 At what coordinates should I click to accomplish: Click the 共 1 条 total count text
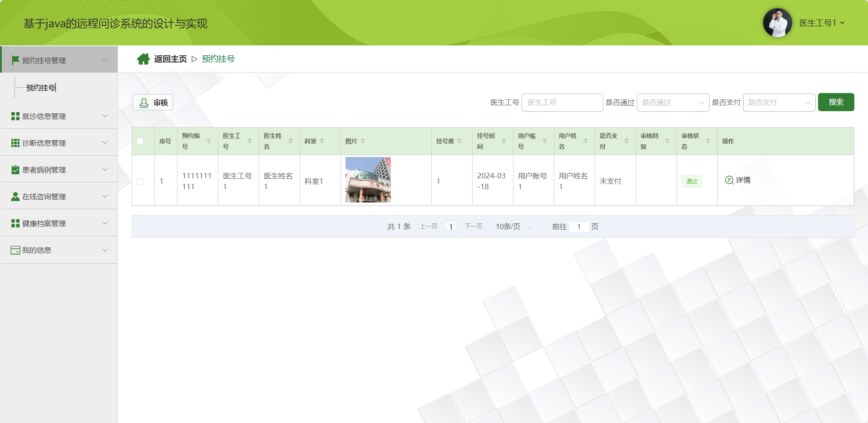(399, 226)
